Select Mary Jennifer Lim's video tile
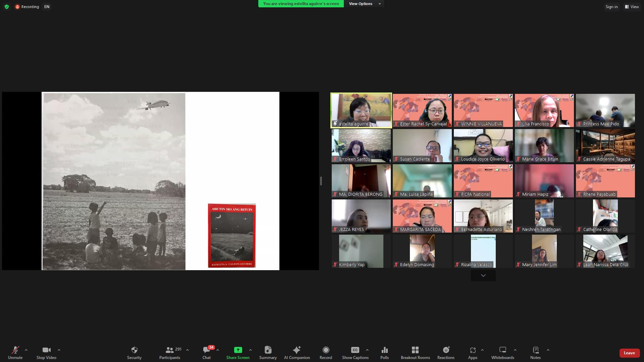Image resolution: width=644 pixels, height=362 pixels. tap(544, 251)
